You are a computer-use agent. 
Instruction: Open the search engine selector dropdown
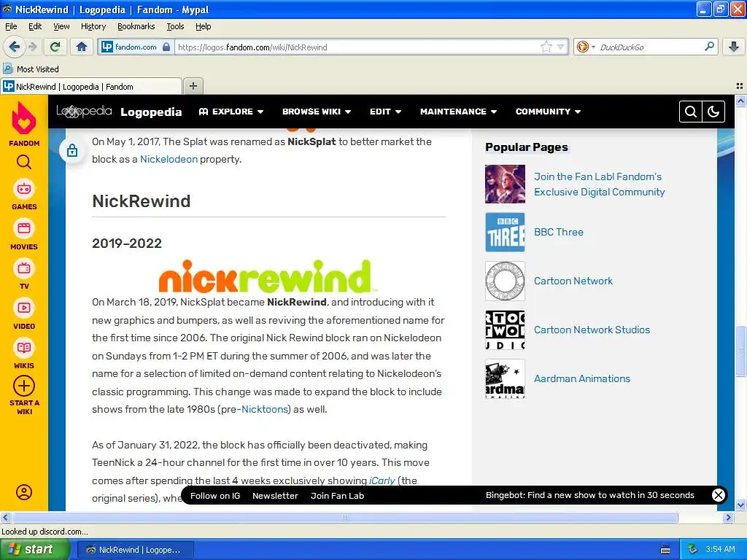[586, 47]
